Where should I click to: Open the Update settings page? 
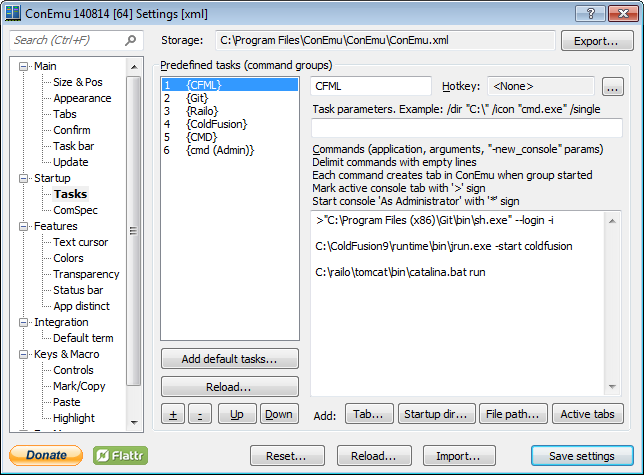pyautogui.click(x=71, y=162)
